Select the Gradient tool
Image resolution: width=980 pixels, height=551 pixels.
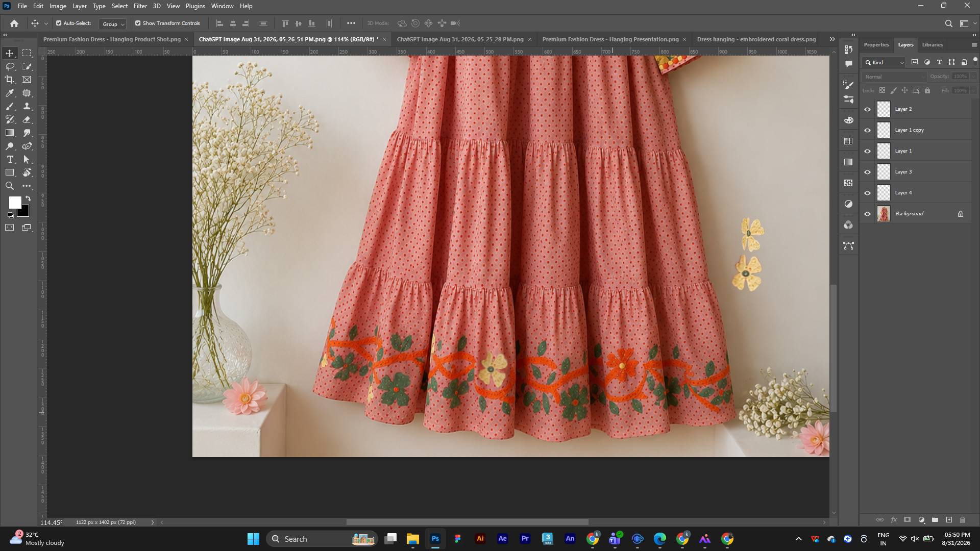[10, 133]
